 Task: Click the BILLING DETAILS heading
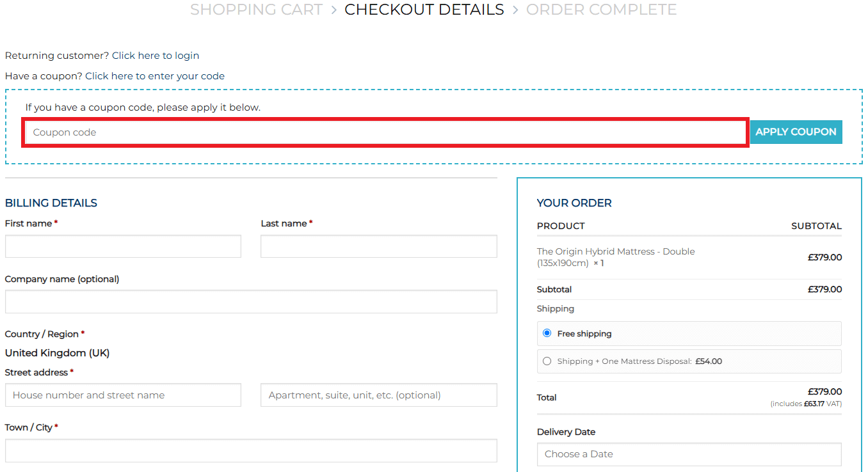pyautogui.click(x=51, y=203)
